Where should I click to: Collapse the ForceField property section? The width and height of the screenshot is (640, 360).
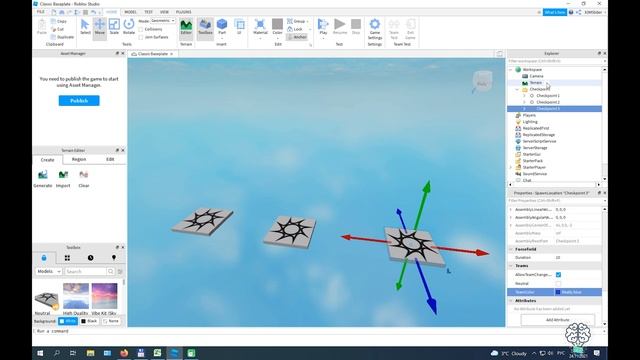[511, 249]
